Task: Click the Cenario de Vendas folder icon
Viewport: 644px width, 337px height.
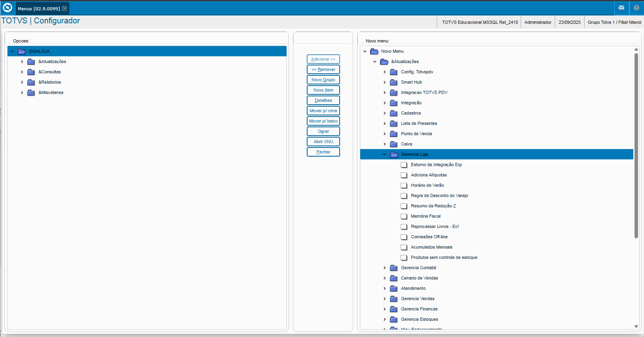Action: pos(394,278)
